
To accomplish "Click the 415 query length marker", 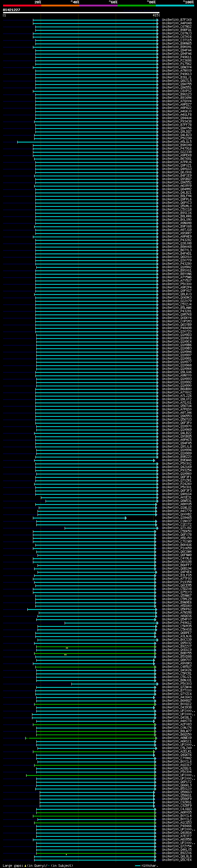I will click(155, 15).
